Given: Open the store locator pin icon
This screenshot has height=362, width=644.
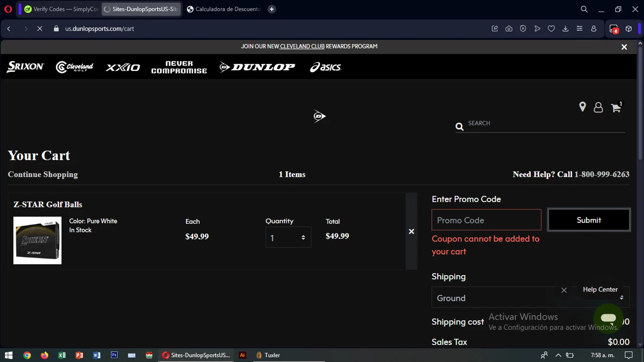Looking at the screenshot, I should (583, 107).
